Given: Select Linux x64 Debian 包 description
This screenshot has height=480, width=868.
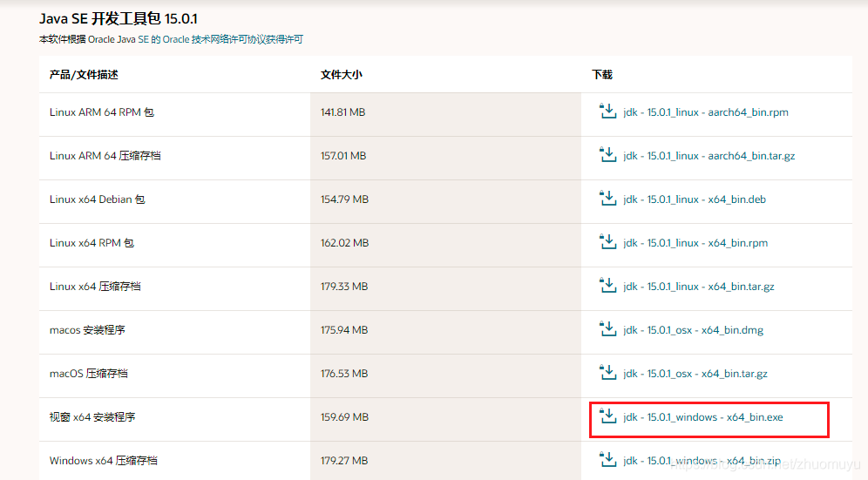Looking at the screenshot, I should (98, 199).
